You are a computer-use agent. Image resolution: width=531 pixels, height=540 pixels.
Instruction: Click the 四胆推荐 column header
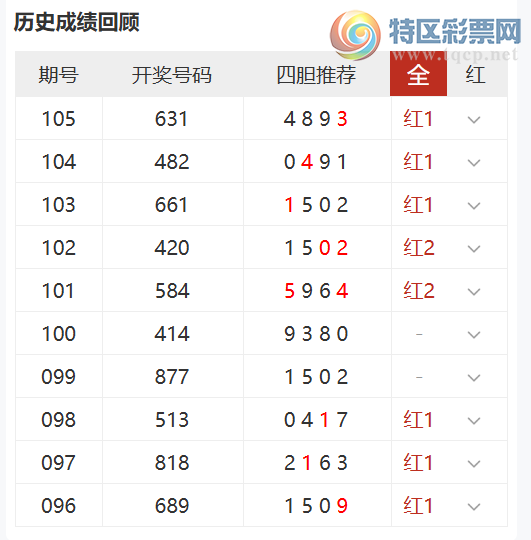click(x=316, y=74)
